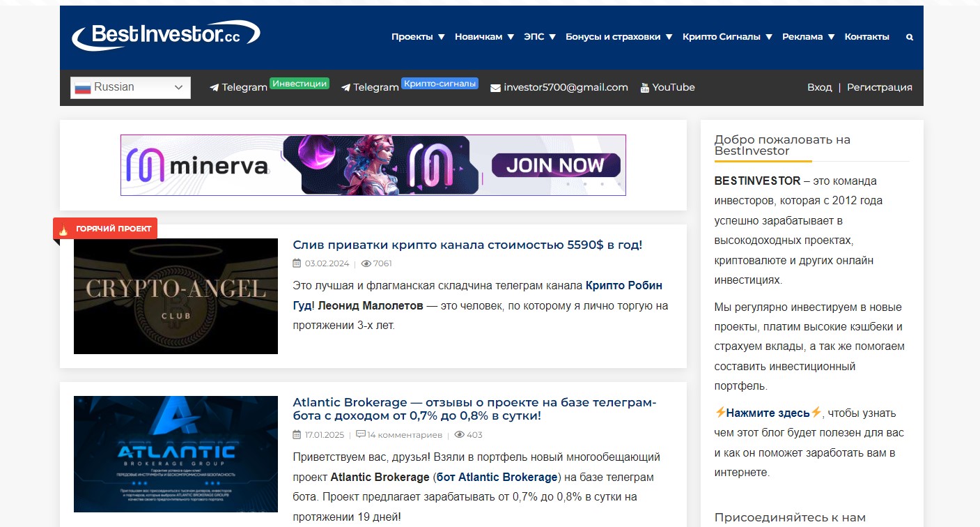Open the Telegram Инвестиции channel link
Image resolution: width=980 pixels, height=527 pixels.
pyautogui.click(x=244, y=88)
